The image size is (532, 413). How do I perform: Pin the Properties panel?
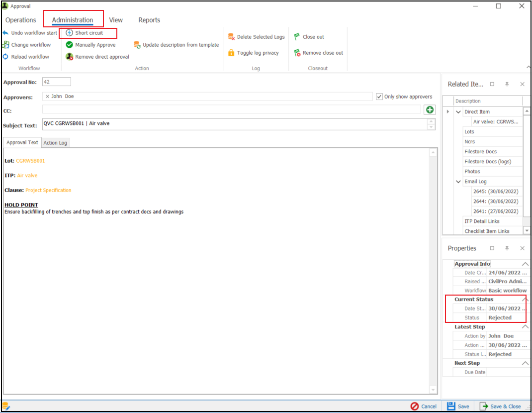click(x=507, y=248)
